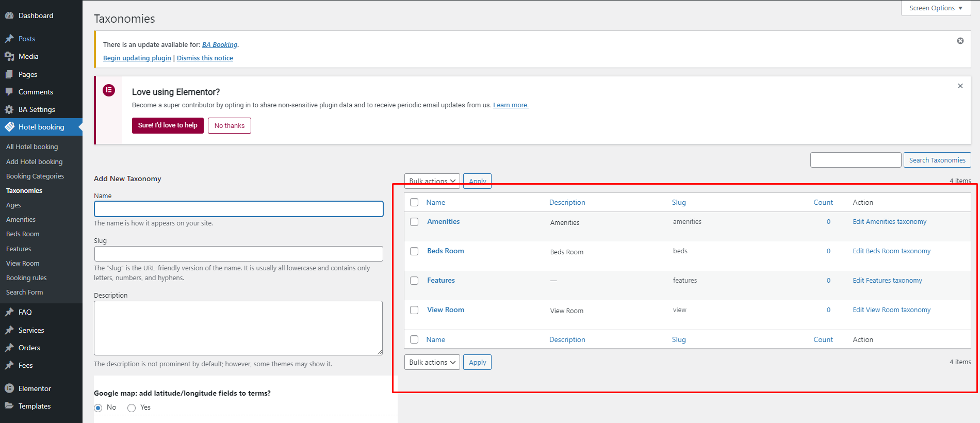
Task: Toggle the select-all checkbox in table header
Action: 414,202
